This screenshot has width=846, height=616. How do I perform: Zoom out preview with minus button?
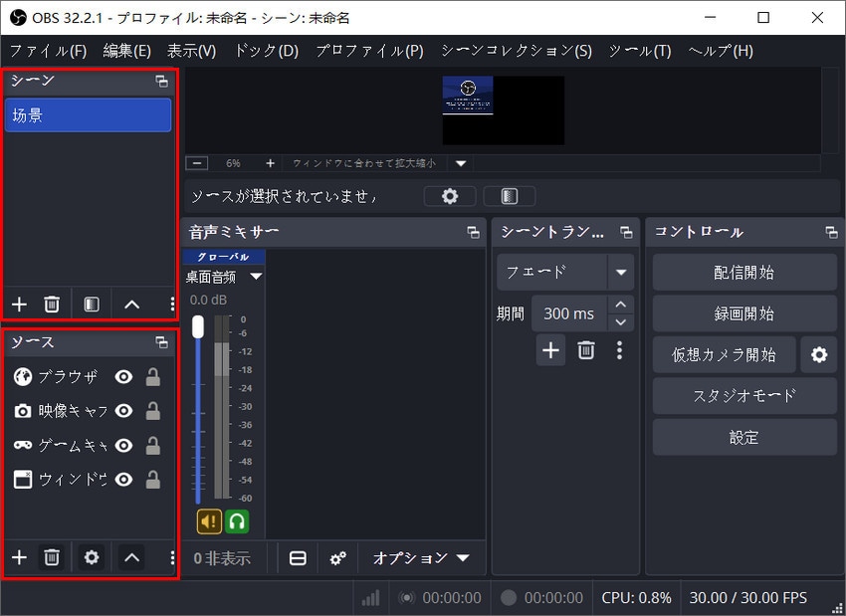(x=197, y=163)
